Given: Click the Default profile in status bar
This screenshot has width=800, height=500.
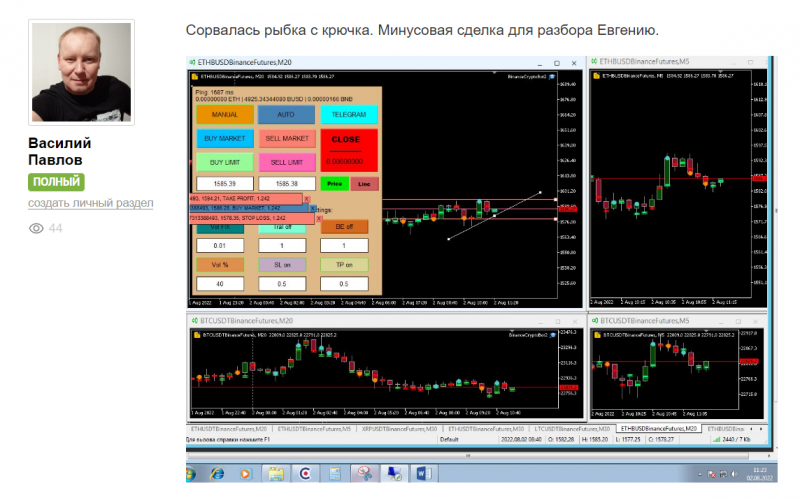Looking at the screenshot, I should point(449,439).
